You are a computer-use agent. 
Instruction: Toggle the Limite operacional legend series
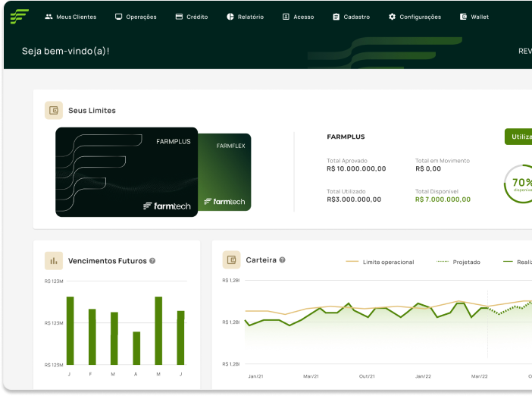click(x=380, y=262)
